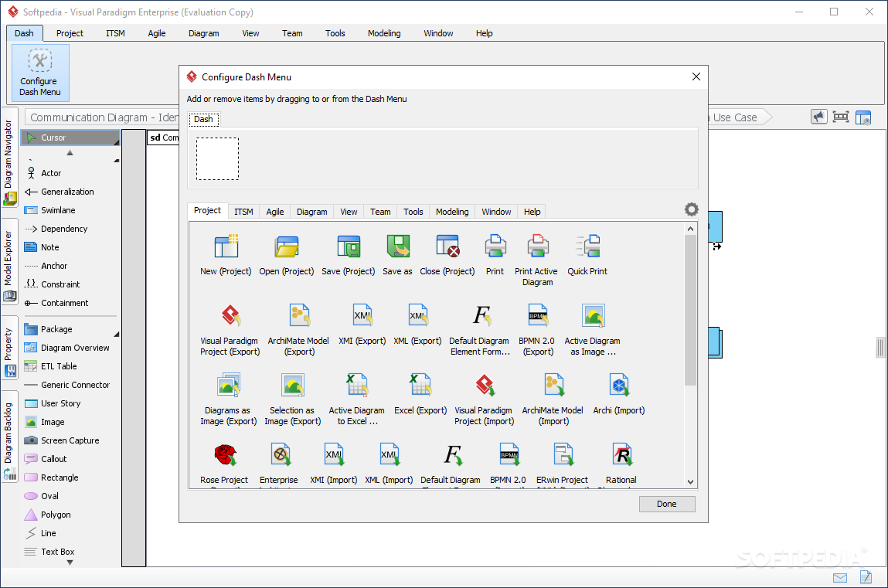Click the palette scroll-down triangle

coord(70,563)
